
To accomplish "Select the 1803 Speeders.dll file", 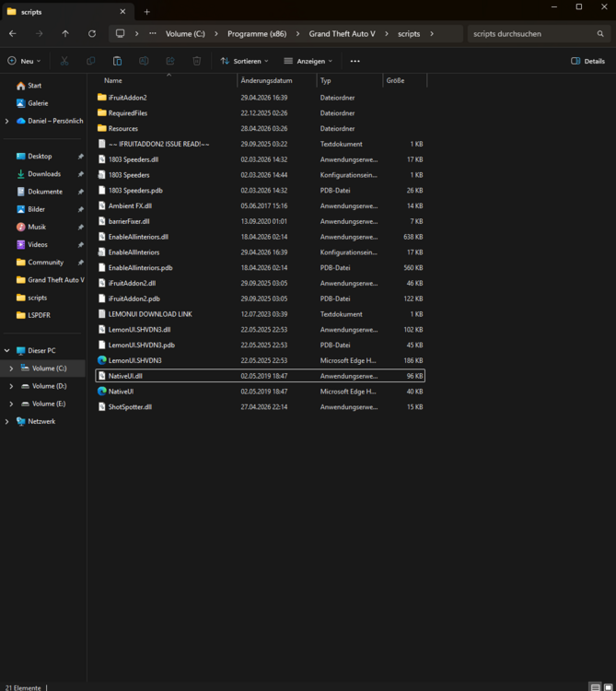I will pyautogui.click(x=260, y=159).
